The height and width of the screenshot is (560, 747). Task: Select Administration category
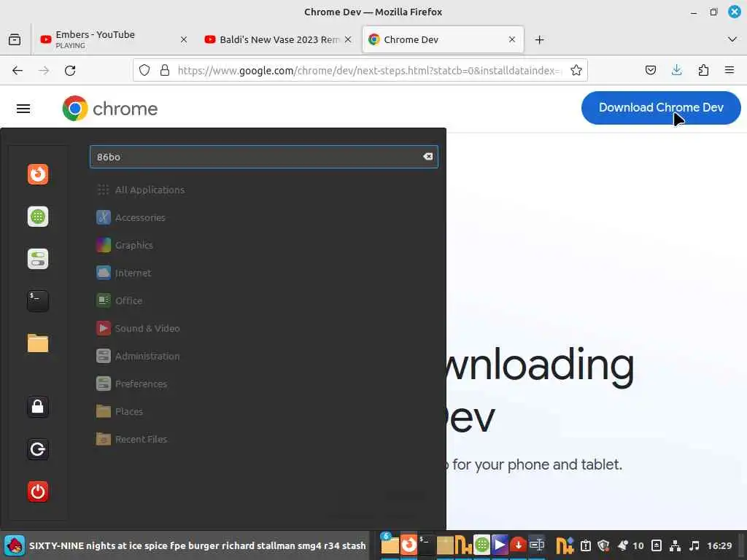pyautogui.click(x=138, y=356)
